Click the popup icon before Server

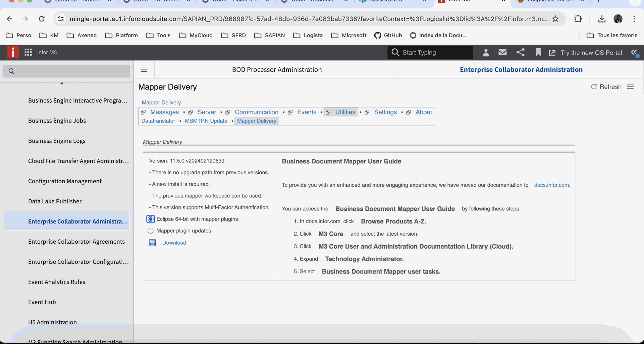(x=191, y=112)
